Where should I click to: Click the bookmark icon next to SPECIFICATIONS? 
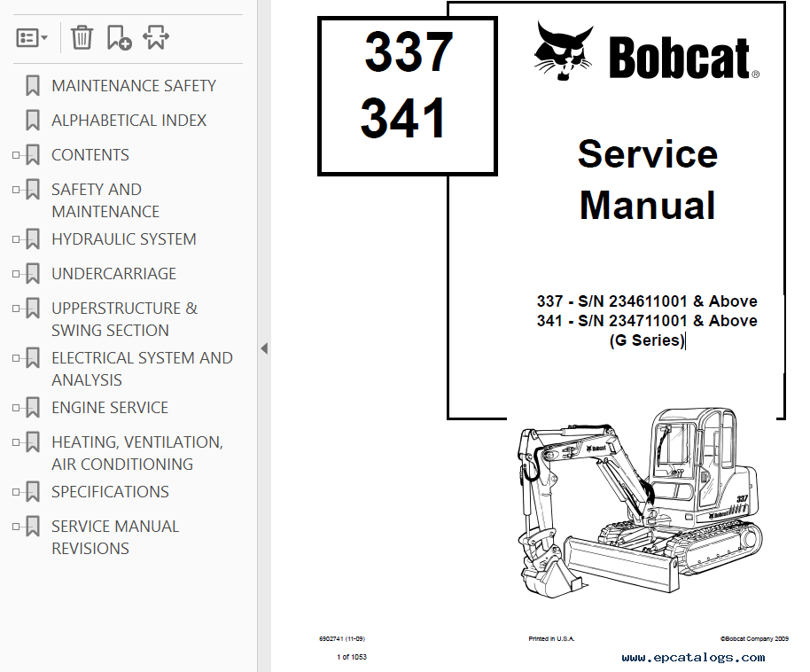point(33,492)
